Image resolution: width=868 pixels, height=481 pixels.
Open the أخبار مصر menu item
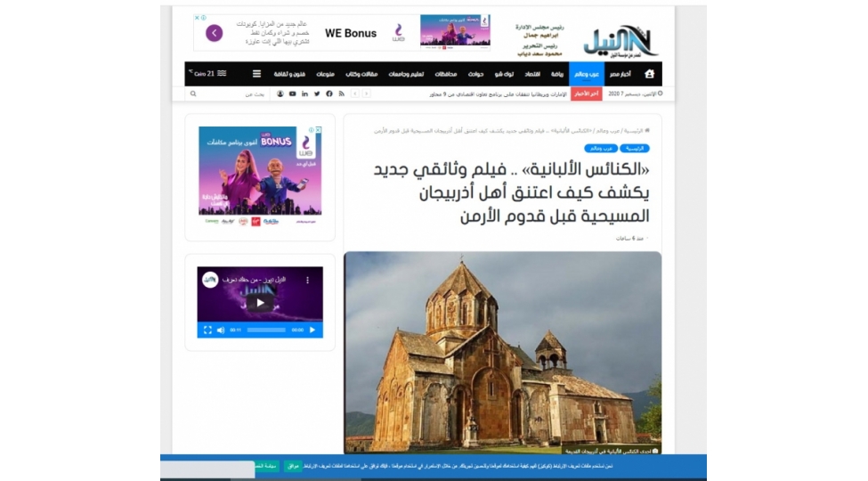620,74
